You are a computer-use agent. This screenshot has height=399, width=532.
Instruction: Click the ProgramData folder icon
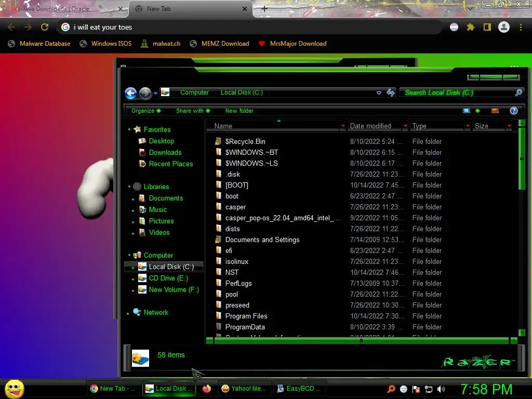click(x=219, y=327)
